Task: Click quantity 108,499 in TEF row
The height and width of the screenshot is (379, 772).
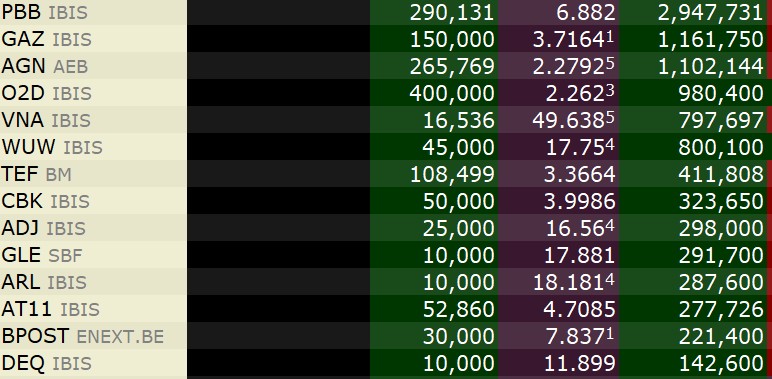Action: [x=451, y=175]
